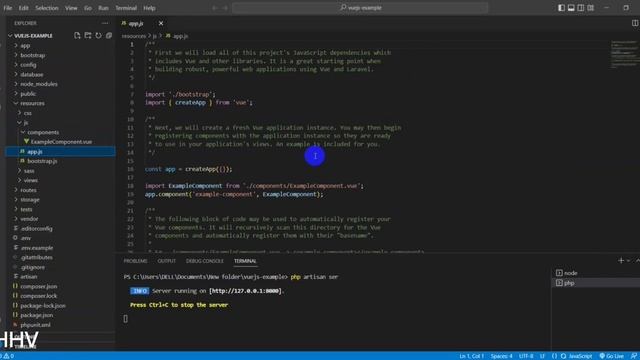Open the Edit menu
The width and height of the screenshot is (640, 360).
[x=24, y=8]
